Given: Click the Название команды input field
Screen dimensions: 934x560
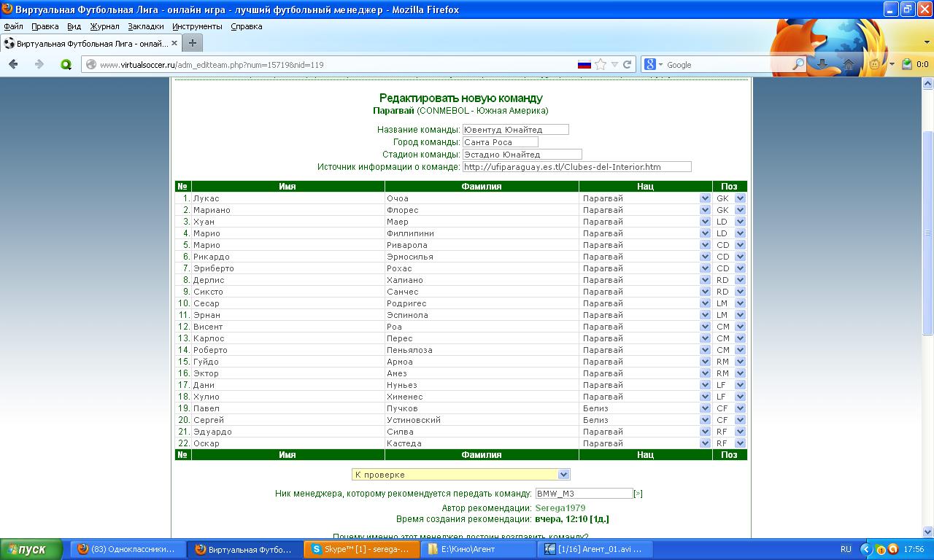Looking at the screenshot, I should [x=515, y=130].
